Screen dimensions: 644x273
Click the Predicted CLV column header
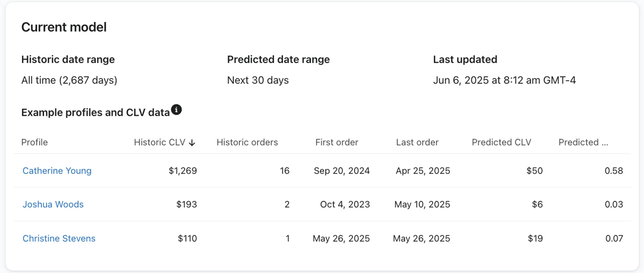501,142
